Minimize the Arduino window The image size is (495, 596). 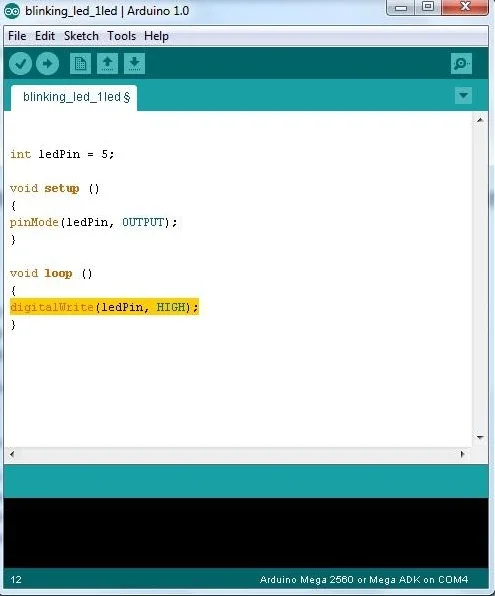click(x=401, y=7)
